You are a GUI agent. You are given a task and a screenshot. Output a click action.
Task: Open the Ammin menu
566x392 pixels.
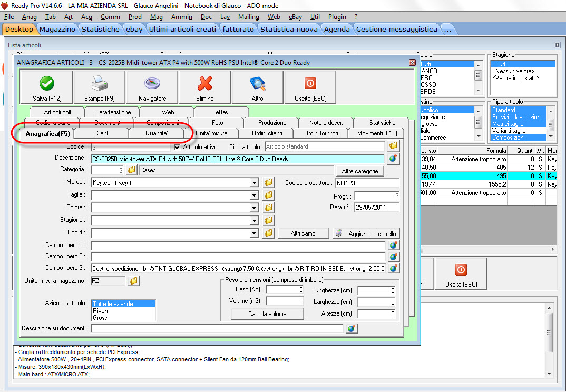coord(182,17)
